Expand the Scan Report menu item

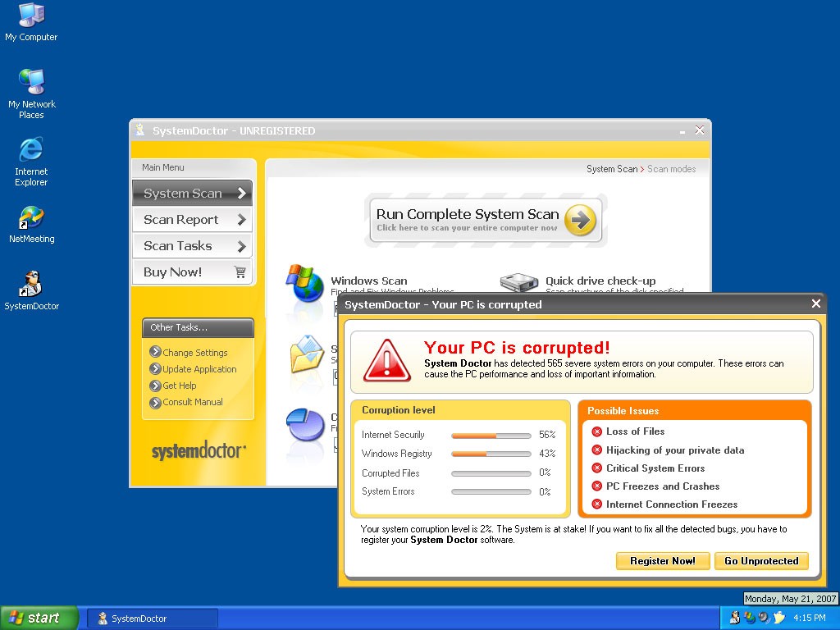(192, 220)
